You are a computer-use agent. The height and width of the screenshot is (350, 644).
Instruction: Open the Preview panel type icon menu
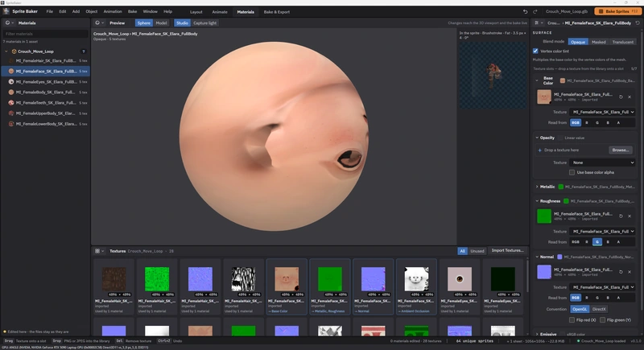(x=99, y=23)
